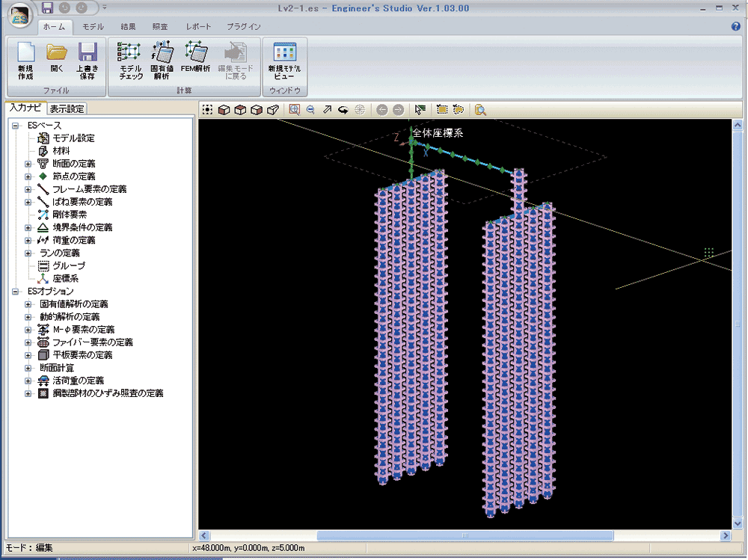Select 座標系 in the tree
Viewport: 748px width, 560px height.
pos(65,279)
